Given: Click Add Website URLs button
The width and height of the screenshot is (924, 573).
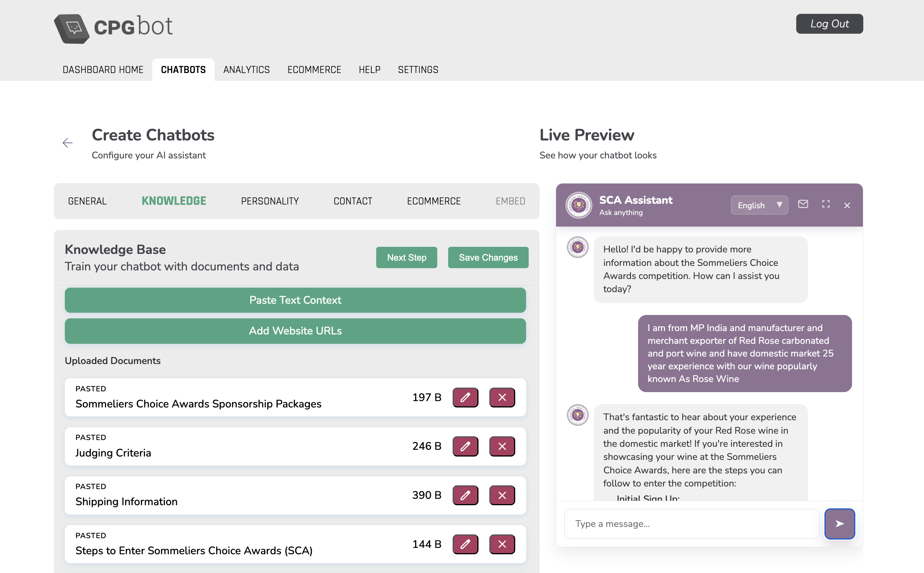Looking at the screenshot, I should click(295, 330).
